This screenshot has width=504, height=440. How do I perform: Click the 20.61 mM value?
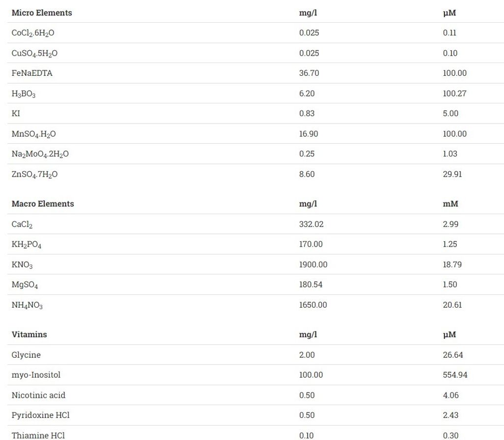point(452,305)
